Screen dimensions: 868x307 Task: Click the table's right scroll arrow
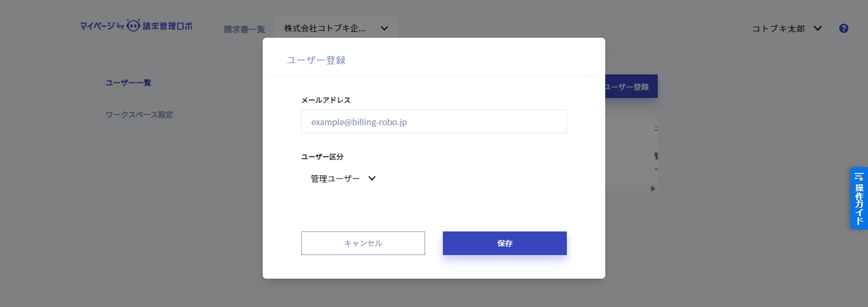coord(653,188)
